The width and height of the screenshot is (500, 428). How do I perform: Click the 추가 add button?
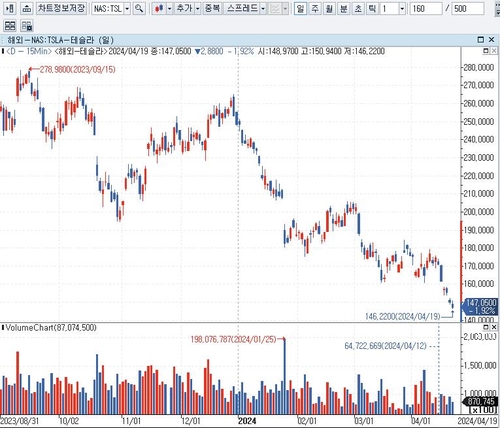point(184,8)
